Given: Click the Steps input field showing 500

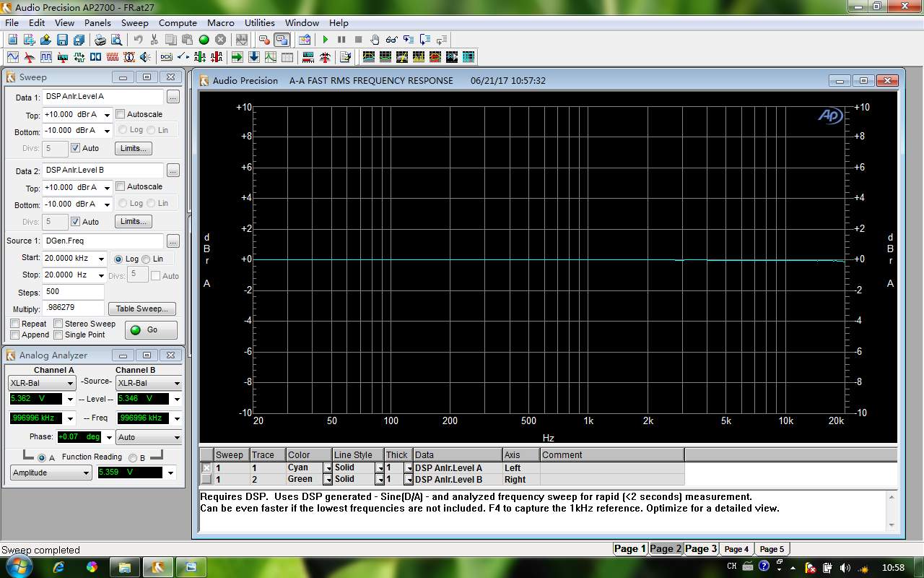Looking at the screenshot, I should pos(73,292).
